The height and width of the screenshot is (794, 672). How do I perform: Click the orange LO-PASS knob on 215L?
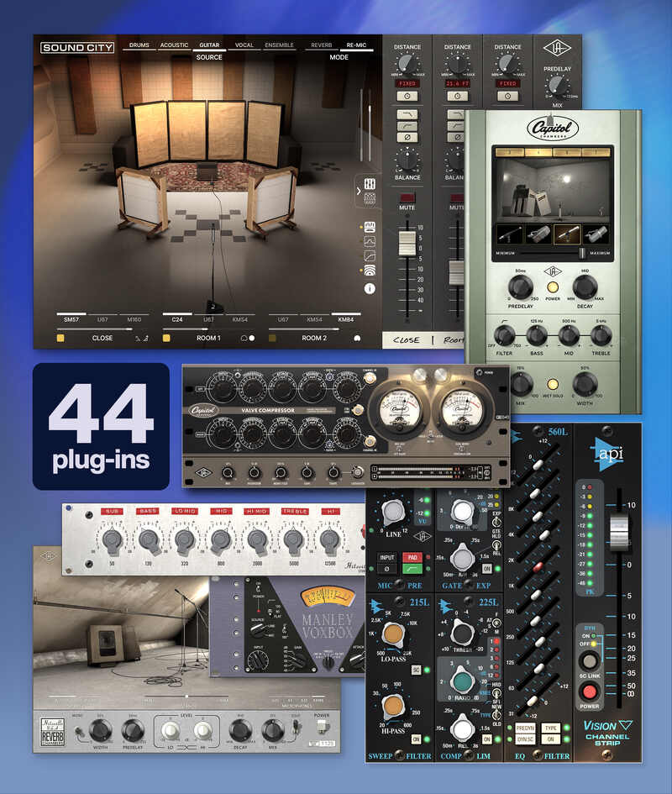[x=393, y=635]
